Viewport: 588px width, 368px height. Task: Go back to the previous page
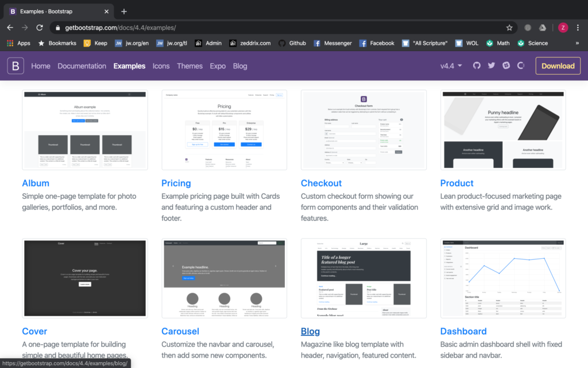[10, 28]
